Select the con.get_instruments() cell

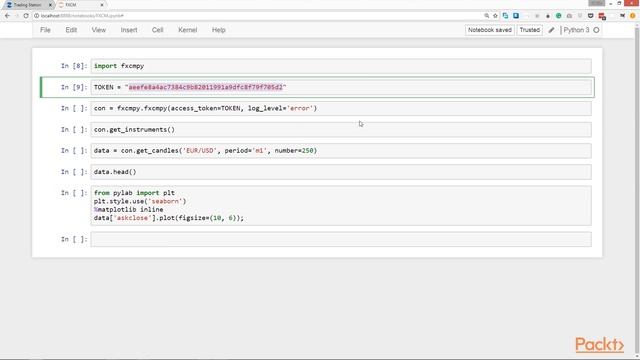pyautogui.click(x=341, y=130)
